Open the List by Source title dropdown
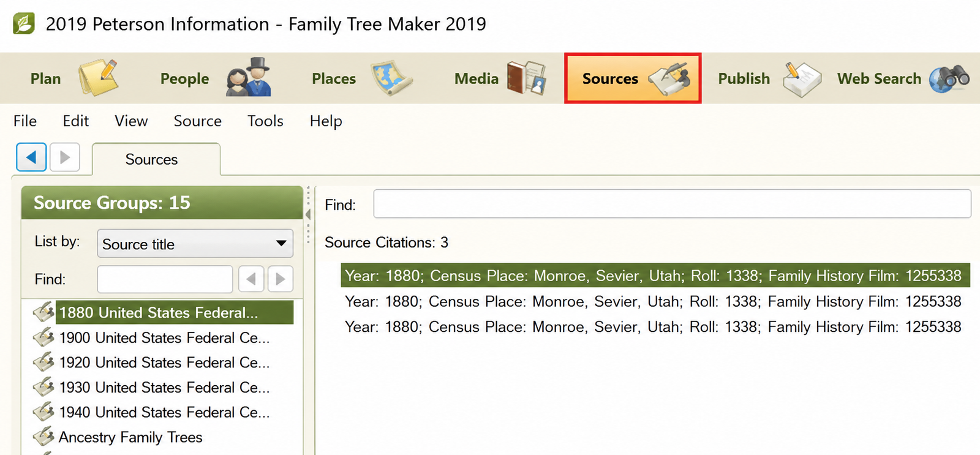The height and width of the screenshot is (455, 980). pyautogui.click(x=195, y=244)
